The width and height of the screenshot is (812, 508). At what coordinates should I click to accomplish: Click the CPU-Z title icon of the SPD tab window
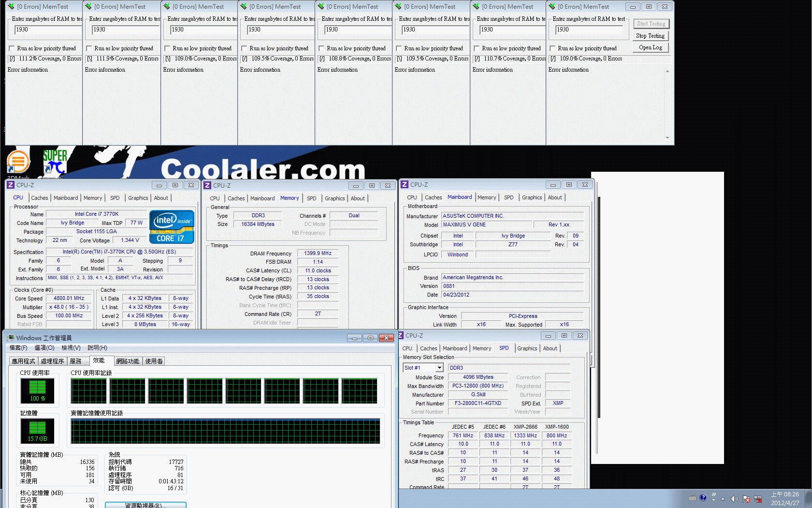click(401, 335)
